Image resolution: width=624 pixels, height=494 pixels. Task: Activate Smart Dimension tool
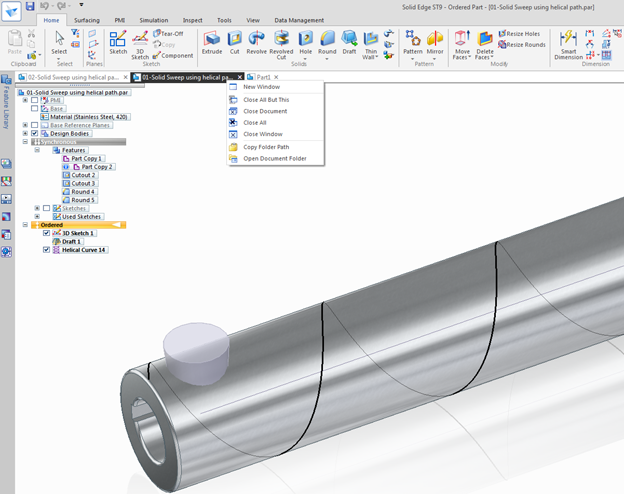568,45
